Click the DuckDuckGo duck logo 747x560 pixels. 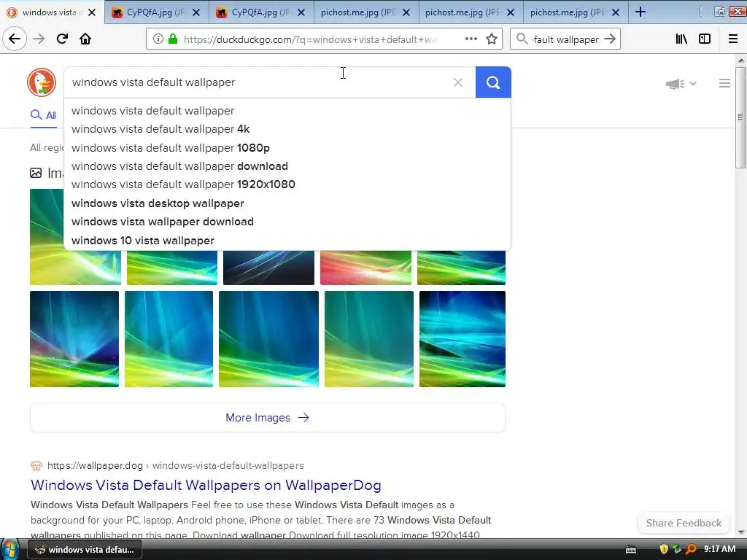coord(42,82)
